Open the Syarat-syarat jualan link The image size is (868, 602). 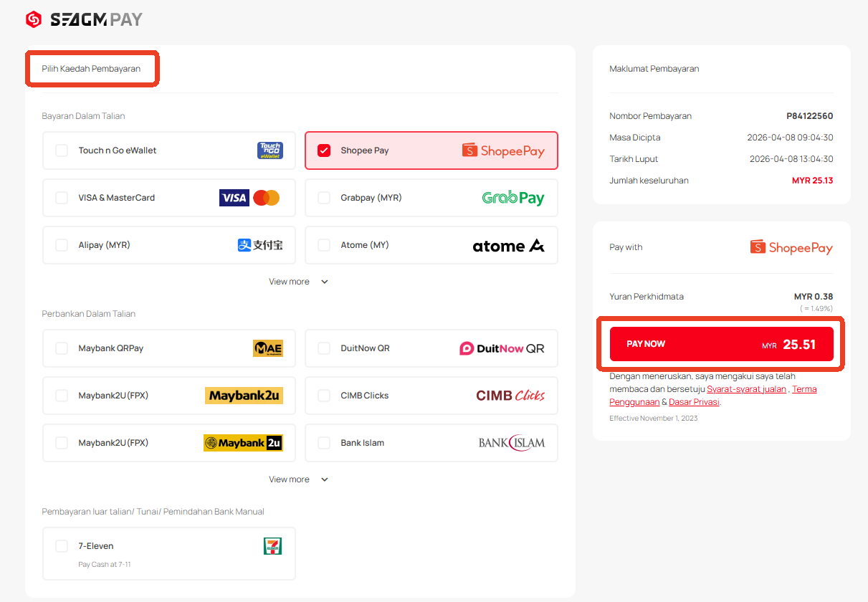tap(746, 389)
